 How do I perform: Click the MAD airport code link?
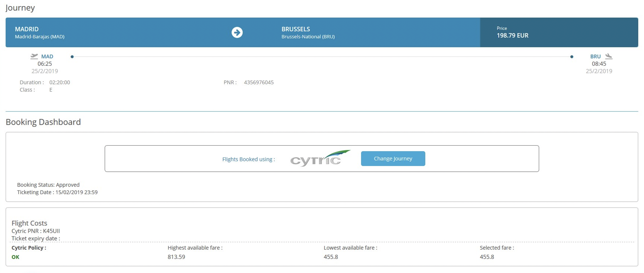47,56
